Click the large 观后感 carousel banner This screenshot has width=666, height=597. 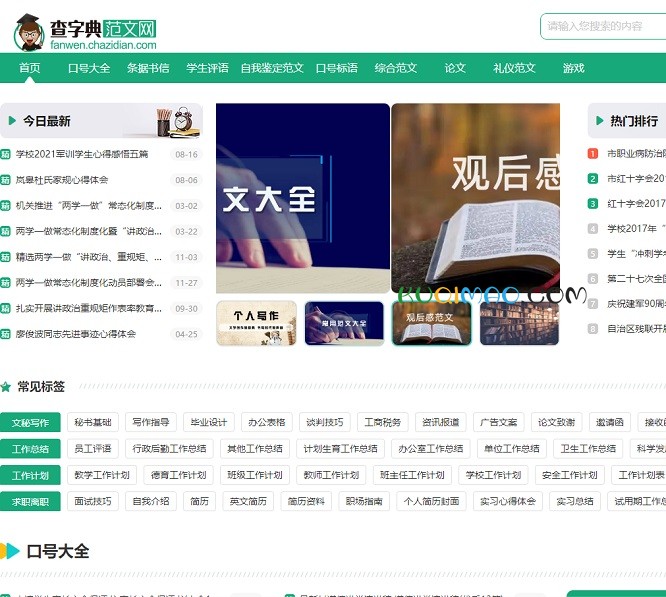[x=476, y=198]
